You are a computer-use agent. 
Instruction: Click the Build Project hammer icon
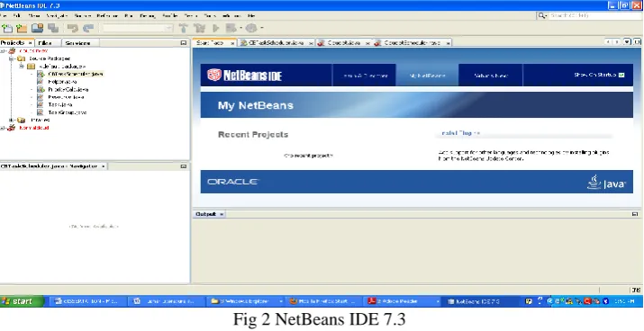click(183, 28)
